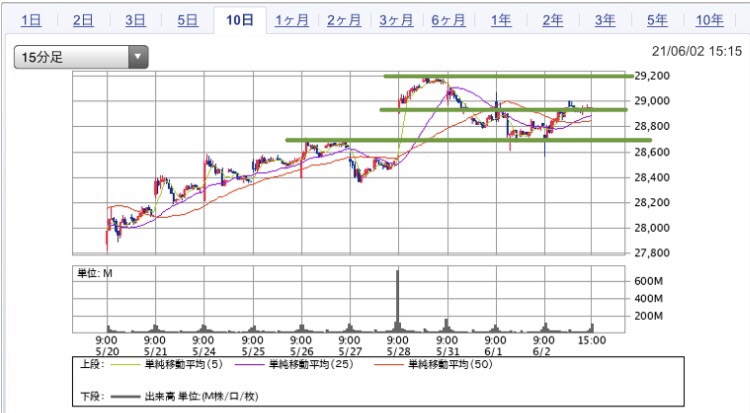Click the 5/28 date axis label
The height and width of the screenshot is (413, 750).
point(398,351)
